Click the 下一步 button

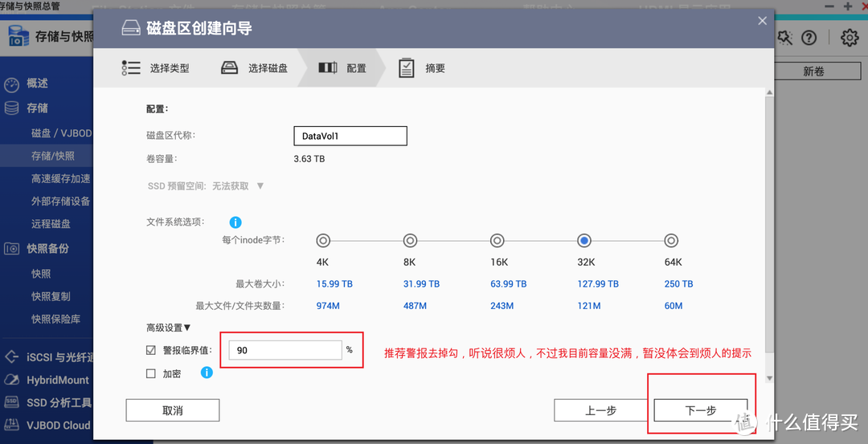[x=701, y=410]
